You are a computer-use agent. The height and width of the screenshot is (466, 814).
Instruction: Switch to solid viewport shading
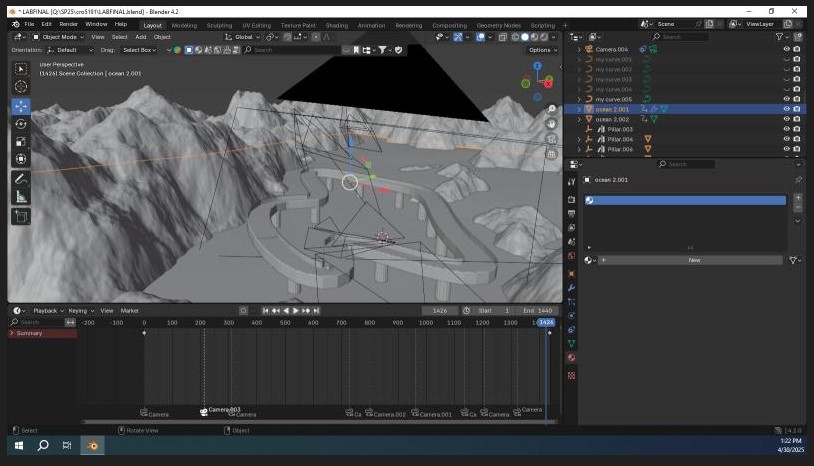click(525, 37)
